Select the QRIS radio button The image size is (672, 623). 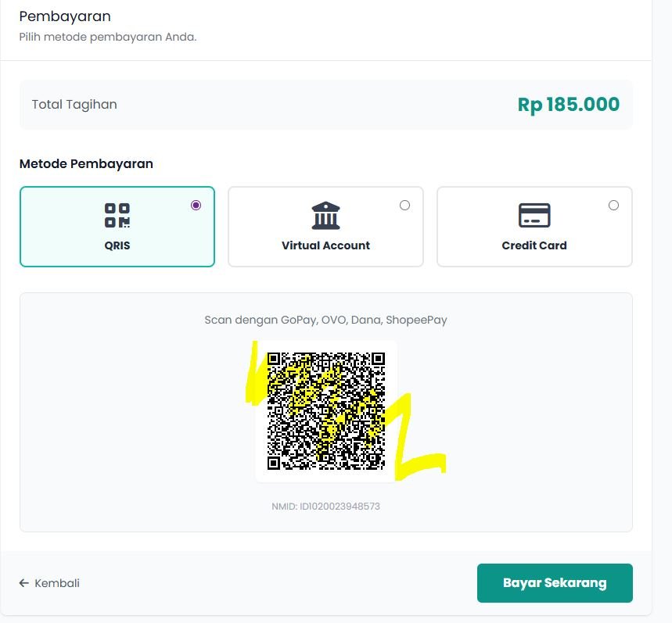[x=196, y=205]
